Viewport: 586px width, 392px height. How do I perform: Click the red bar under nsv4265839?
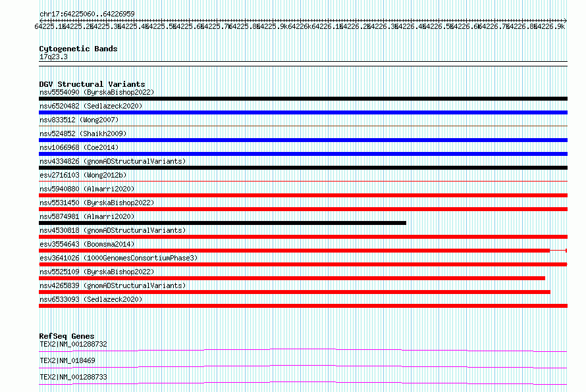[294, 292]
